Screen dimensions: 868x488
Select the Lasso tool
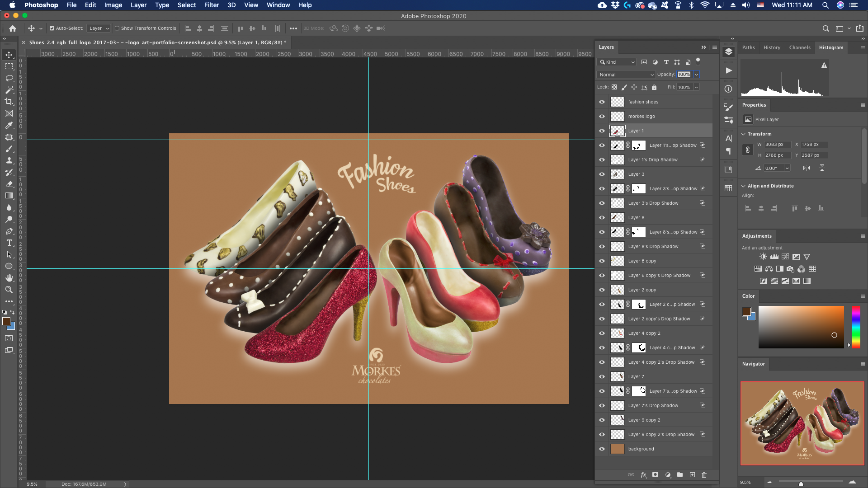9,78
